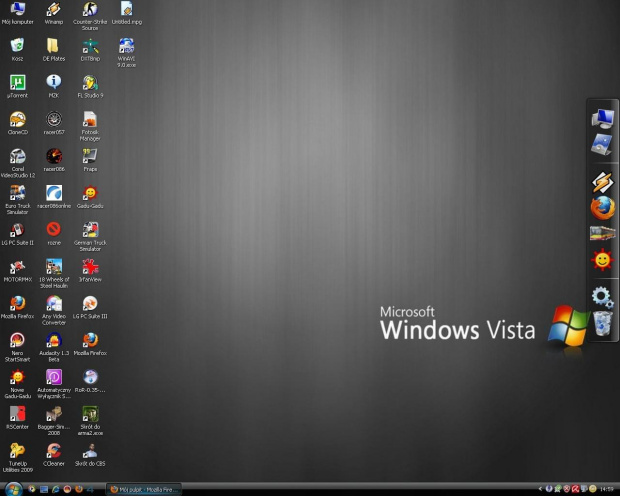Open Bagger-Sim 2008 shortcut
Viewport: 620px width, 496px height.
click(54, 420)
